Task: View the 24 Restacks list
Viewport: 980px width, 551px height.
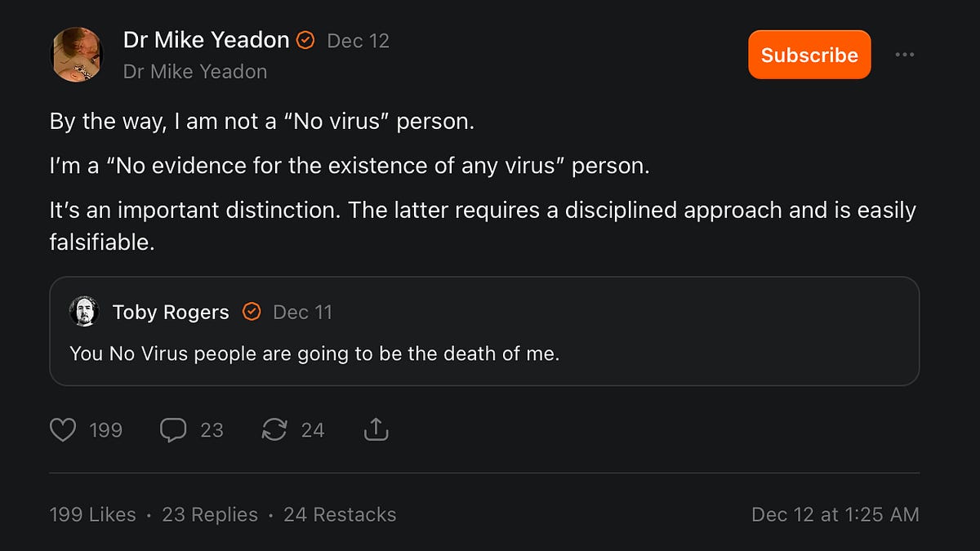Action: [x=340, y=514]
